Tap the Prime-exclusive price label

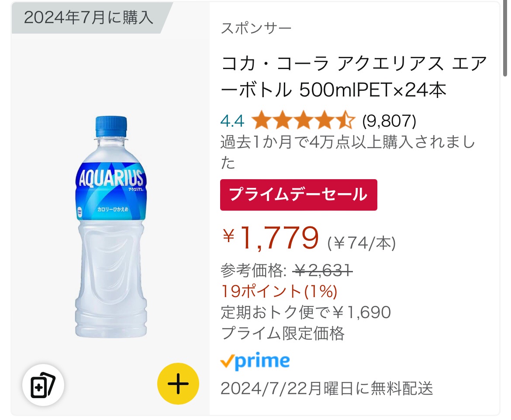[283, 333]
